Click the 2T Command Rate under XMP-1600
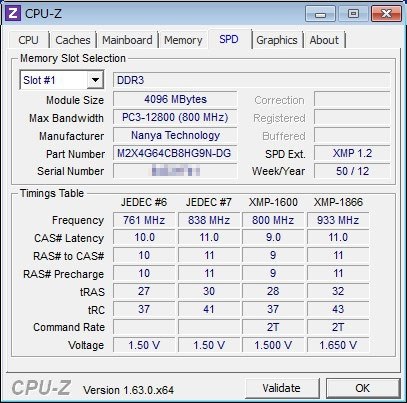This screenshot has height=403, width=407. point(273,327)
